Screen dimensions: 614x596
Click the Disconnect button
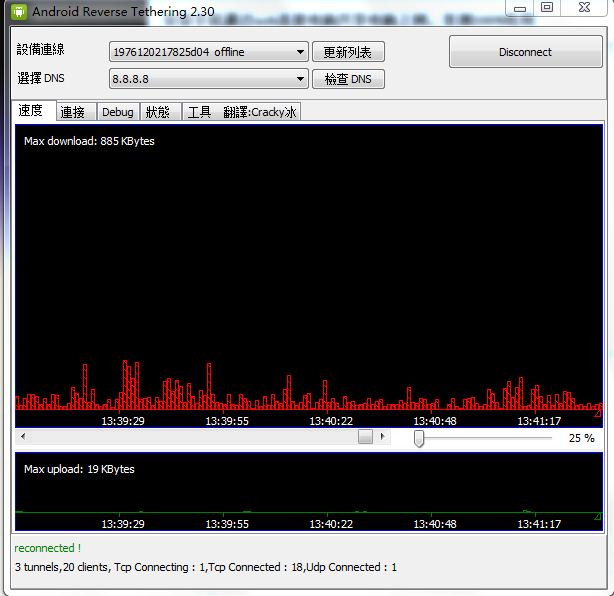click(x=525, y=52)
